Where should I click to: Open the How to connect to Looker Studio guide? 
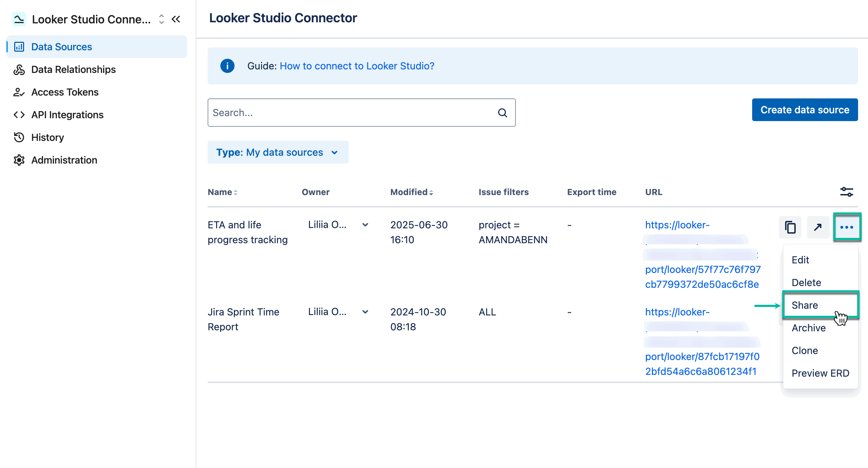click(357, 66)
